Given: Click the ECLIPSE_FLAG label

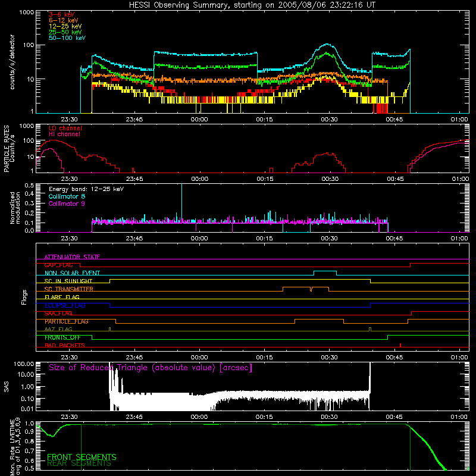Looking at the screenshot, I should click(x=65, y=305).
